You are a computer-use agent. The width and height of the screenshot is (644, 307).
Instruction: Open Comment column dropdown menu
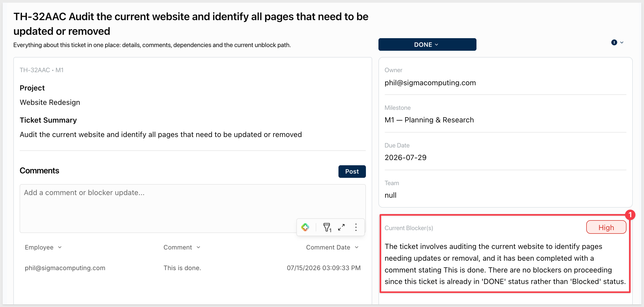[x=198, y=247]
